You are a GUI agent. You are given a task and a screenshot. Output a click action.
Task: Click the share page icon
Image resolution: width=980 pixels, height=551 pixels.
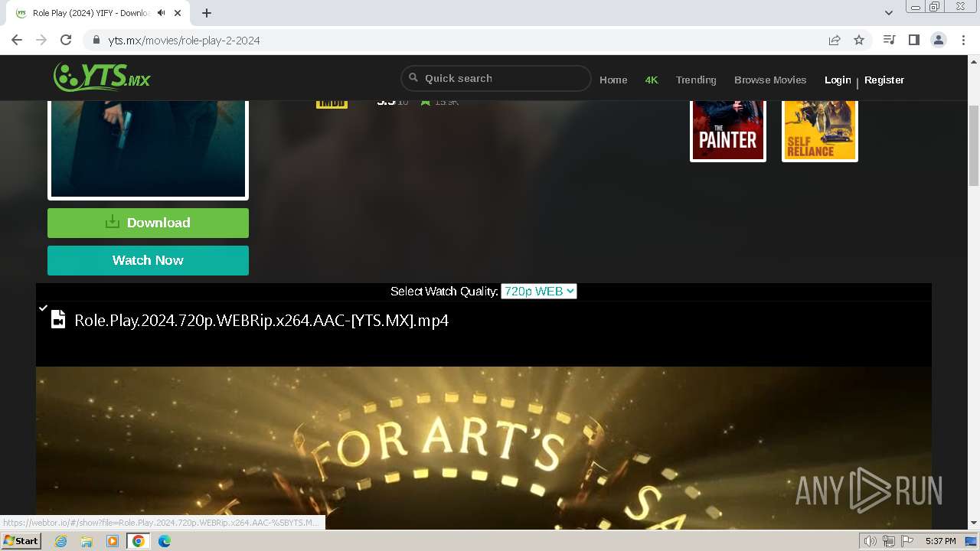pyautogui.click(x=835, y=40)
